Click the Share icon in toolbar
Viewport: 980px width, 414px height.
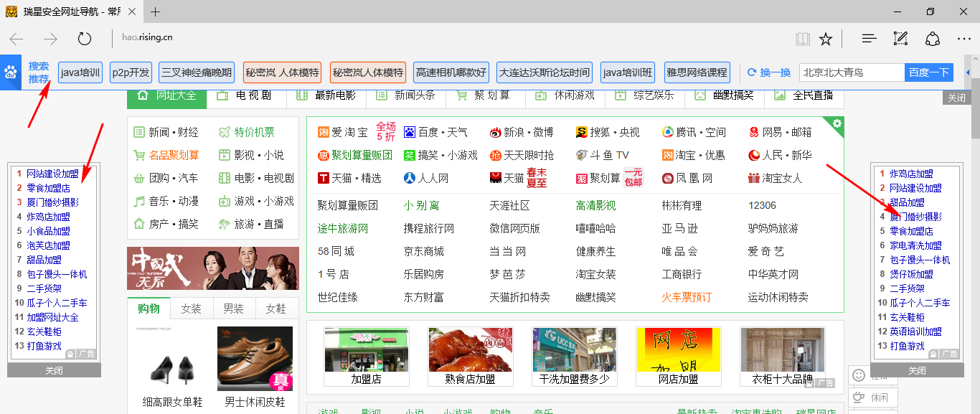(932, 39)
